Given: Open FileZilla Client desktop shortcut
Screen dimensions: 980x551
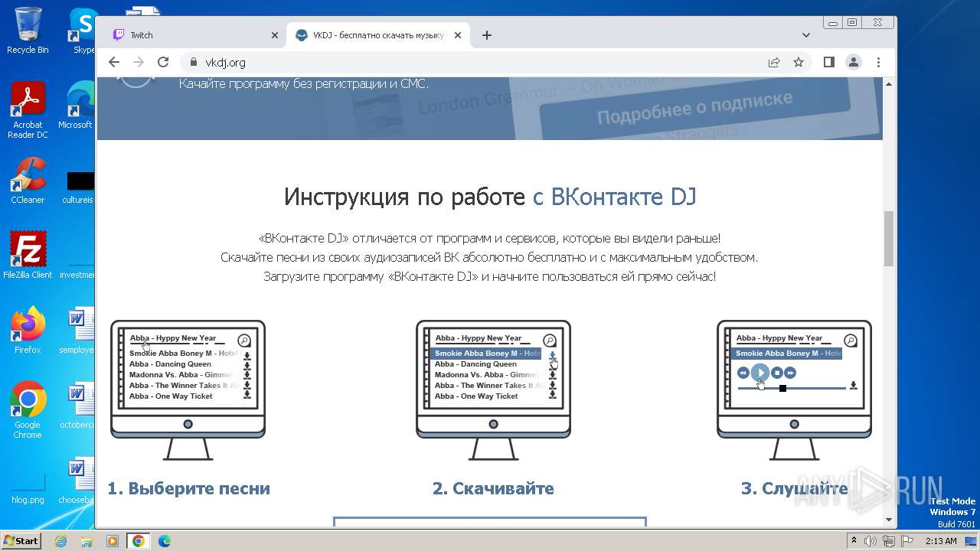Looking at the screenshot, I should pos(28,256).
